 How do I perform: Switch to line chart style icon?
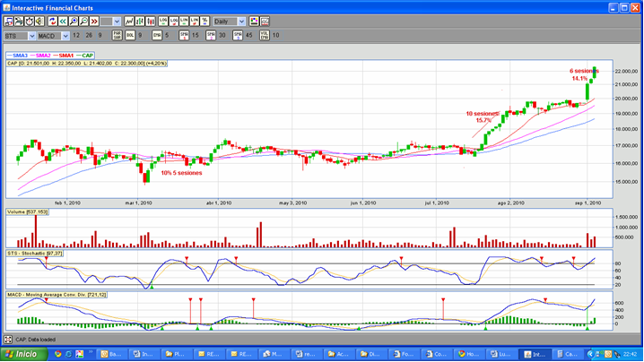click(130, 21)
